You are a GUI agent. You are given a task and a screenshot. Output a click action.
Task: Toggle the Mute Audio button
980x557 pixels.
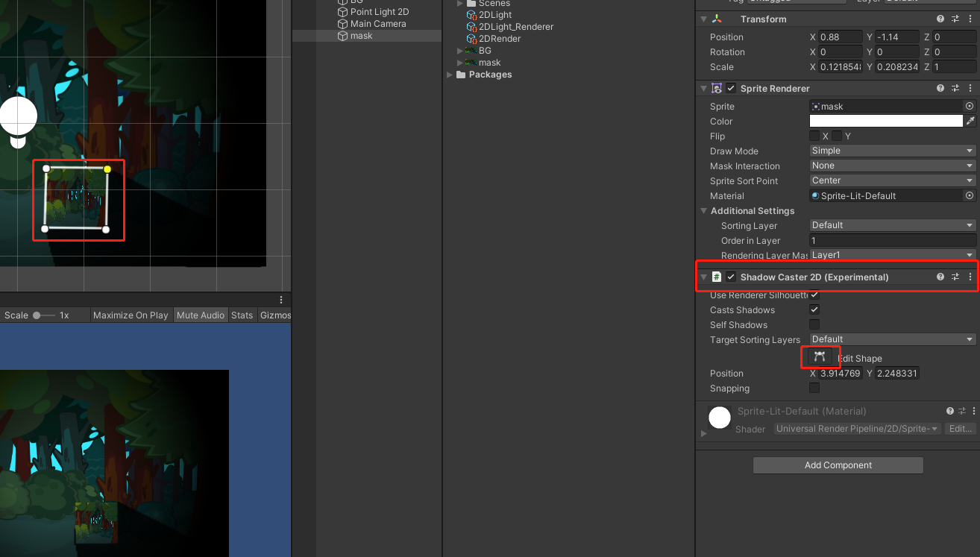coord(201,315)
